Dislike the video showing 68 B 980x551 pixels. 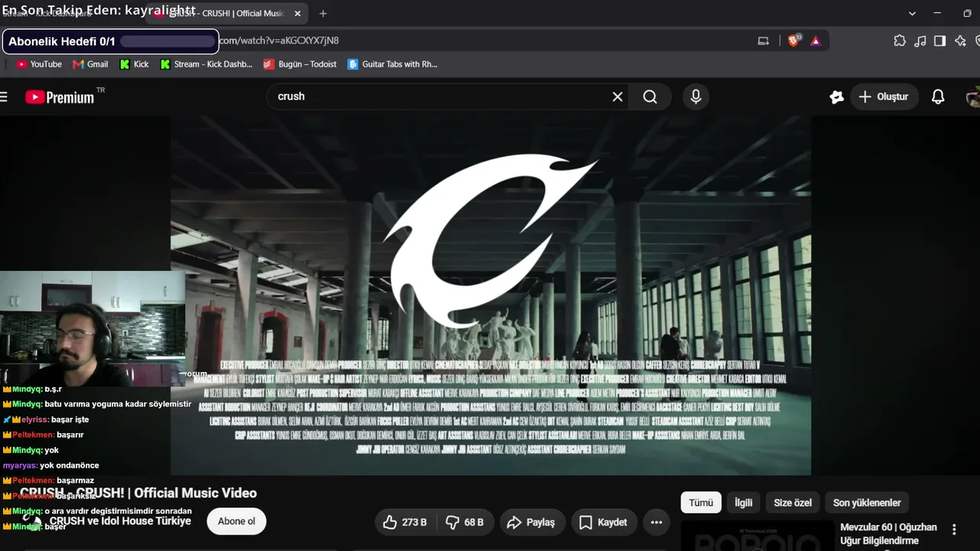pyautogui.click(x=466, y=522)
